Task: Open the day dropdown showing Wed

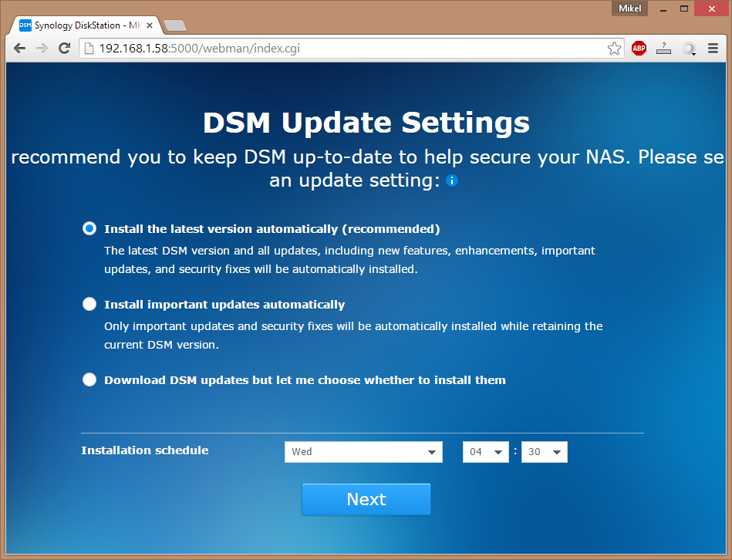Action: pos(363,452)
